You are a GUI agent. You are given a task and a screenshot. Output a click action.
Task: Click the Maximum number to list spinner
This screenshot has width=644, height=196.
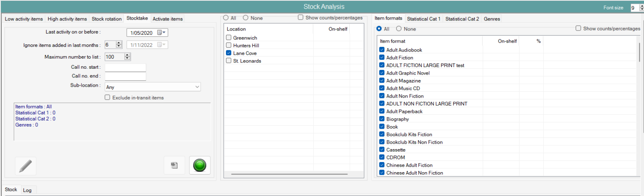pyautogui.click(x=127, y=57)
